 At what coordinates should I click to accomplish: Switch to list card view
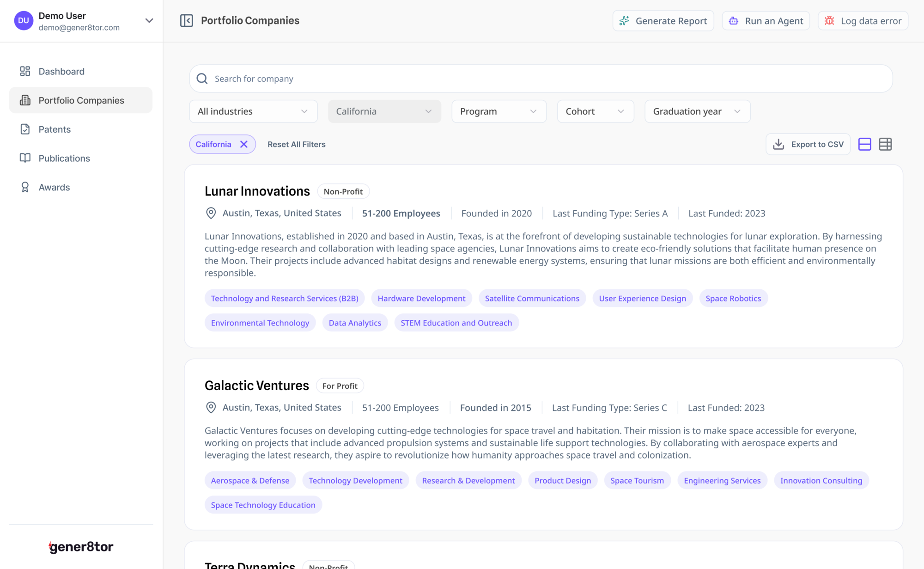864,144
